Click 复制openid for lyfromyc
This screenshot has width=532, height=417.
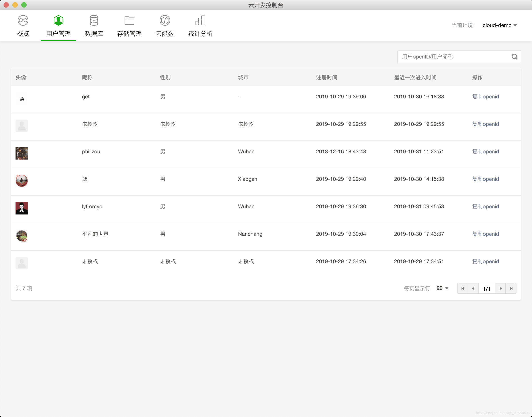coord(485,206)
